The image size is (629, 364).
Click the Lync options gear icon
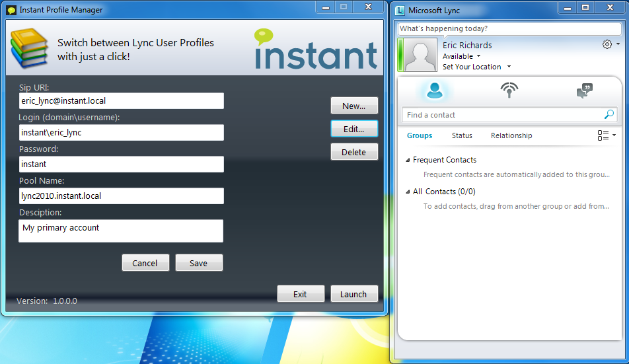[607, 44]
